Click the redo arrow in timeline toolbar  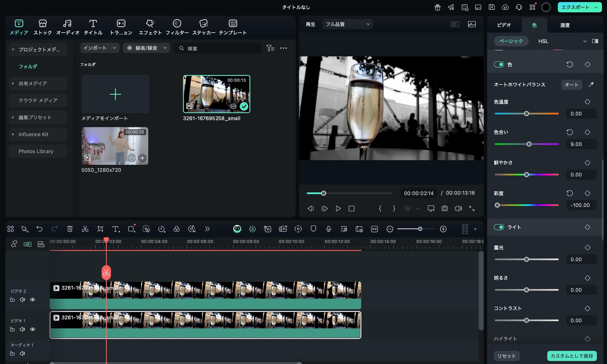point(54,229)
